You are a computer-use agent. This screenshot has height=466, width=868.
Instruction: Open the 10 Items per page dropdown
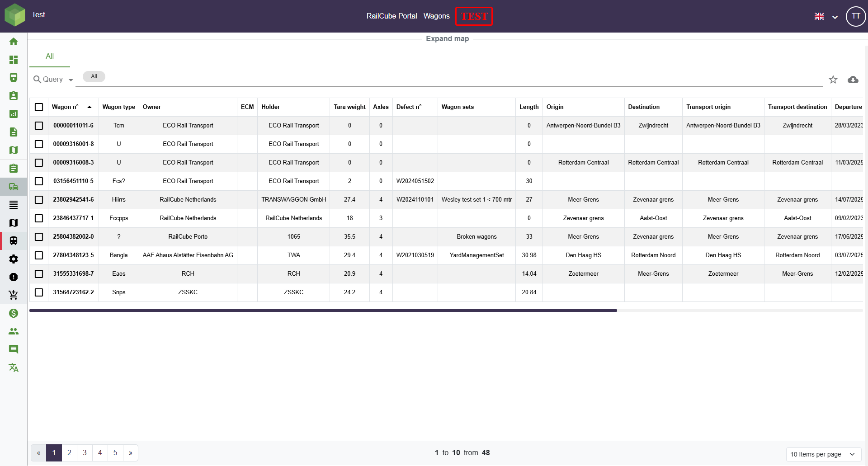pos(823,454)
